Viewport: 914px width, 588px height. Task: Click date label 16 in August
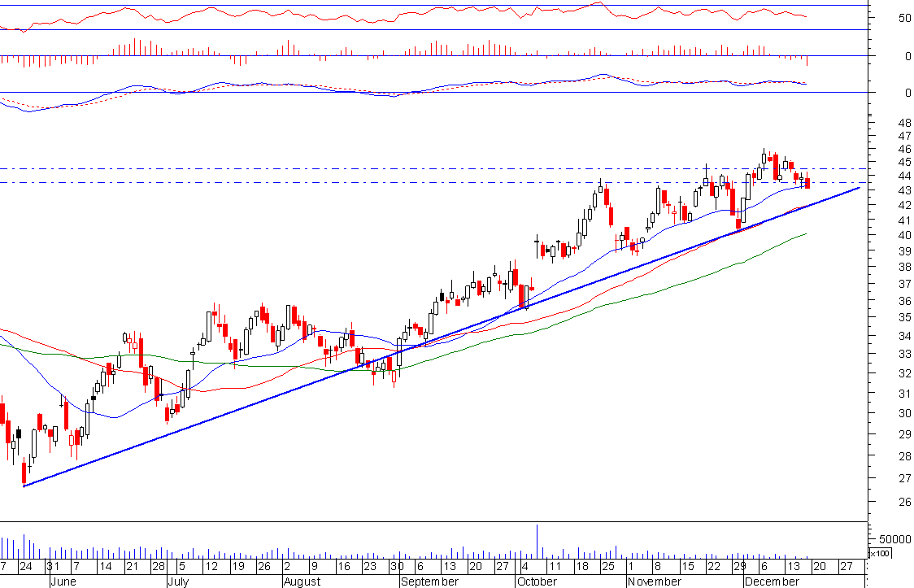coord(343,567)
